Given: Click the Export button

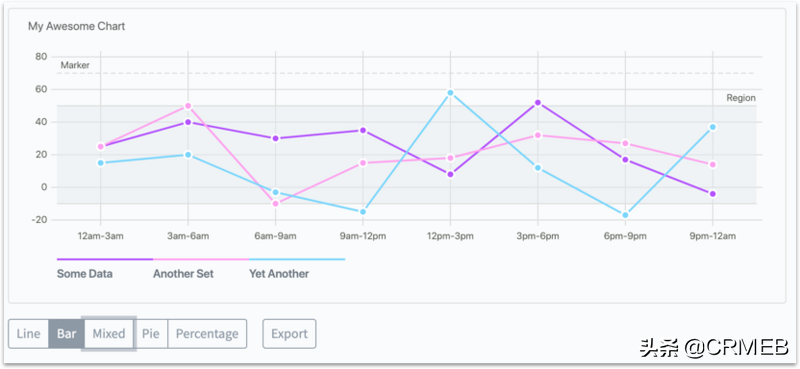Looking at the screenshot, I should (x=289, y=334).
